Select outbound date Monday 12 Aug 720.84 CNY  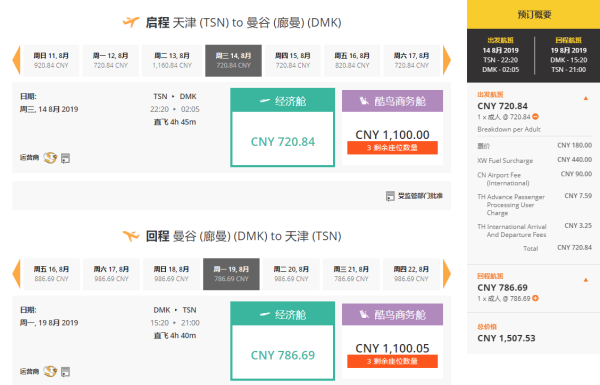pyautogui.click(x=111, y=60)
